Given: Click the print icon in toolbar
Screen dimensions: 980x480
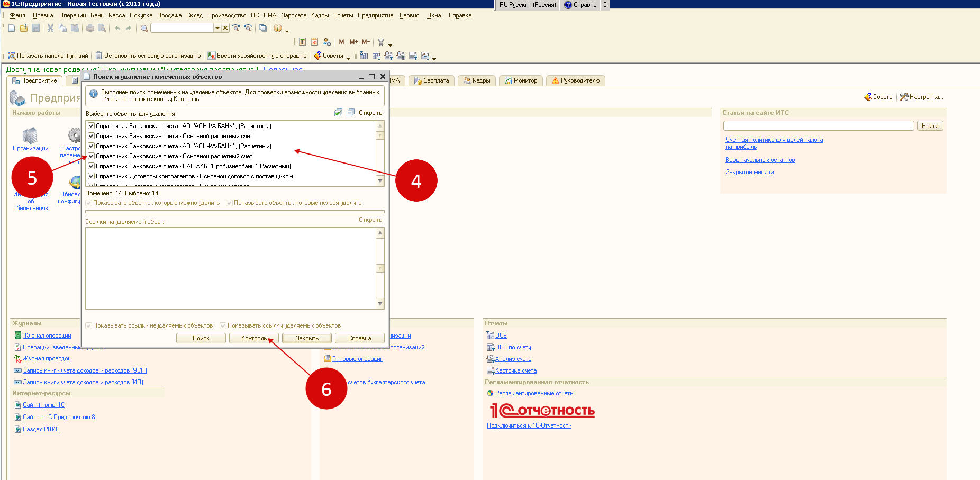Looking at the screenshot, I should pos(90,28).
